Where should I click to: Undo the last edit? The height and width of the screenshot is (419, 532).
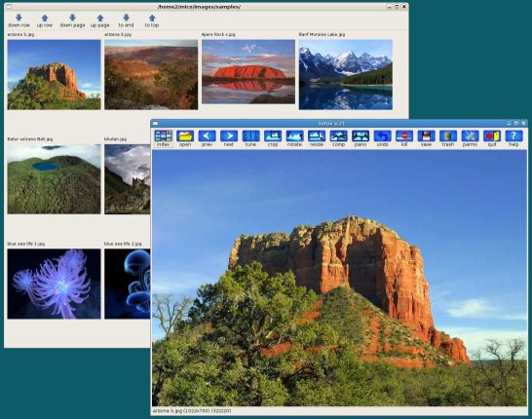point(382,138)
